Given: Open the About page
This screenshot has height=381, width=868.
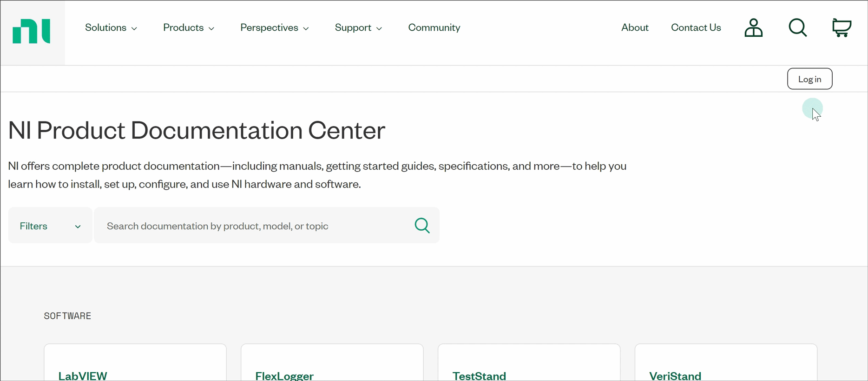Looking at the screenshot, I should (x=635, y=27).
